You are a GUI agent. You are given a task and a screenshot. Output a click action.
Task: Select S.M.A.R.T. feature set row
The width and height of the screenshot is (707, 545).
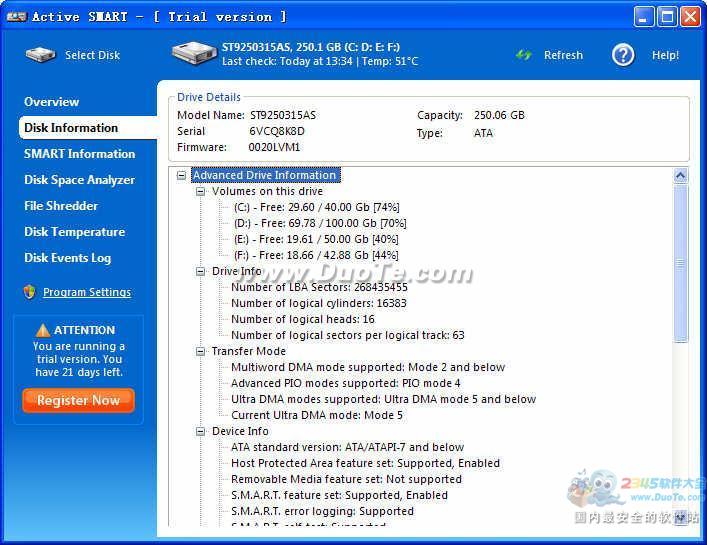coord(340,495)
